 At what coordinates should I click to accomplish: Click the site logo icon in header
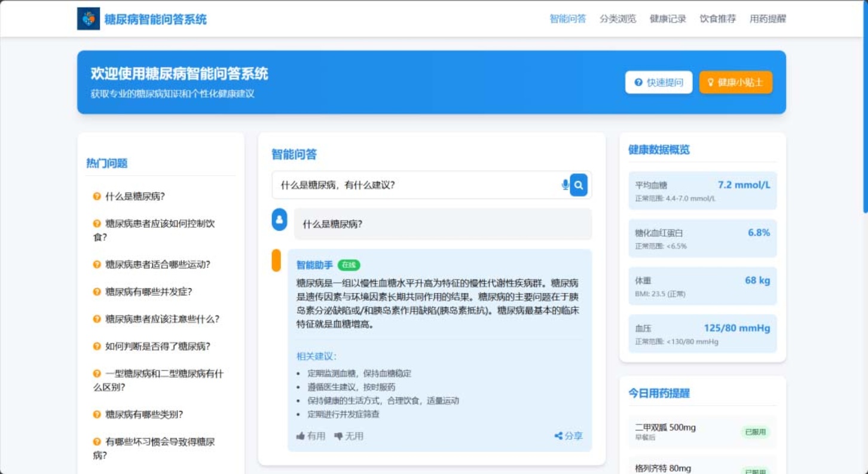[x=88, y=19]
